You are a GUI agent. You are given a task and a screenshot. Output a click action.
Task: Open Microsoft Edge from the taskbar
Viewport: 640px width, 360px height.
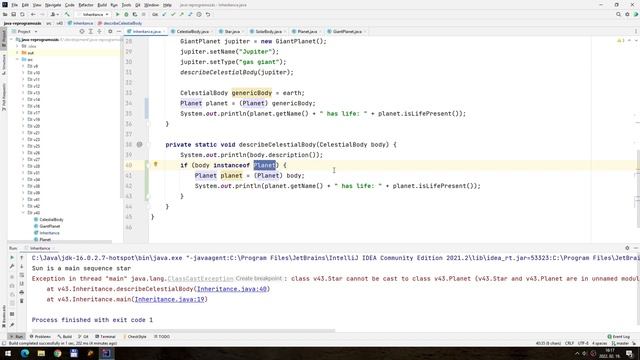tap(25, 353)
